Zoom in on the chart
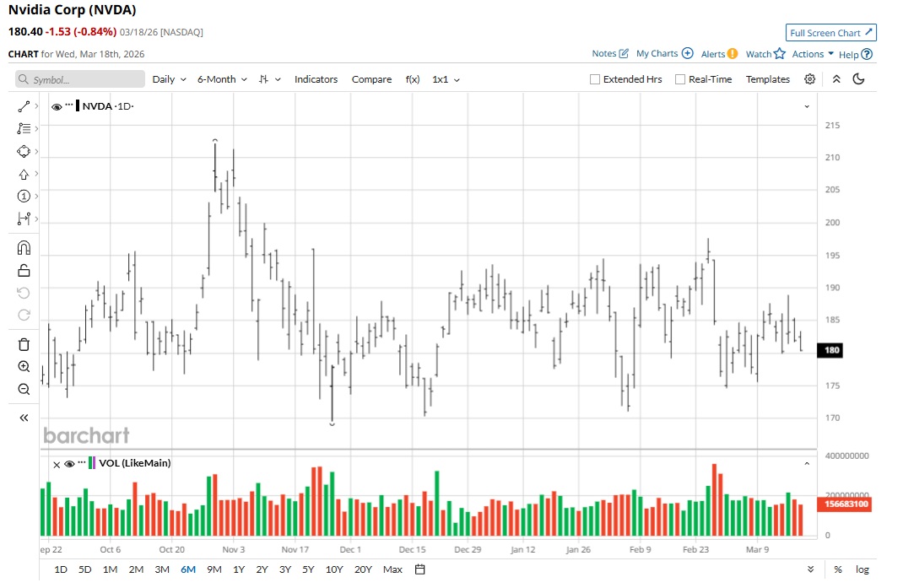 pos(24,367)
